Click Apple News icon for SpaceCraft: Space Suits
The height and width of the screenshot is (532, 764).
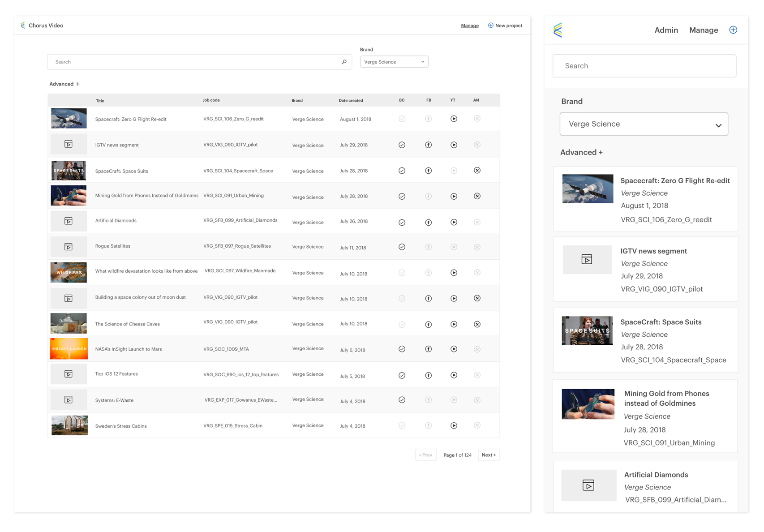click(477, 170)
